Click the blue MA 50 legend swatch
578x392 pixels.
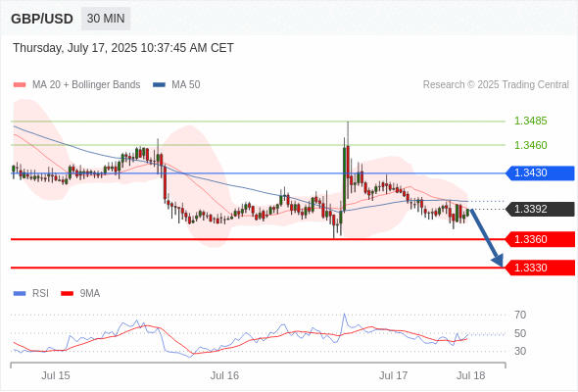pyautogui.click(x=159, y=85)
